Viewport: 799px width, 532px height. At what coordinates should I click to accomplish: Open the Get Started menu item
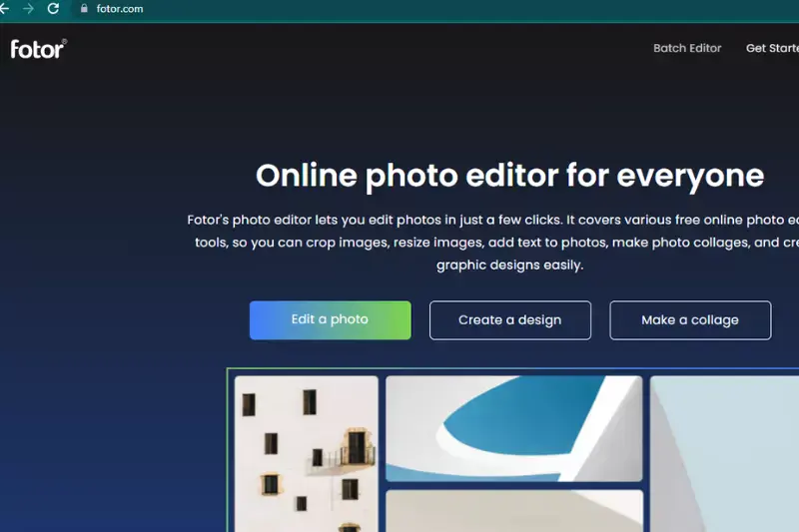(x=772, y=48)
